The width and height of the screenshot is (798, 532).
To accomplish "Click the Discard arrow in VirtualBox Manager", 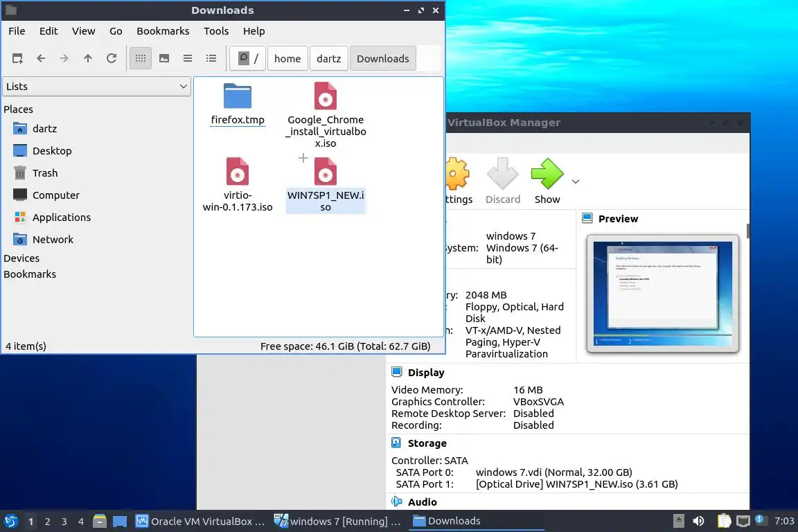I will [502, 174].
